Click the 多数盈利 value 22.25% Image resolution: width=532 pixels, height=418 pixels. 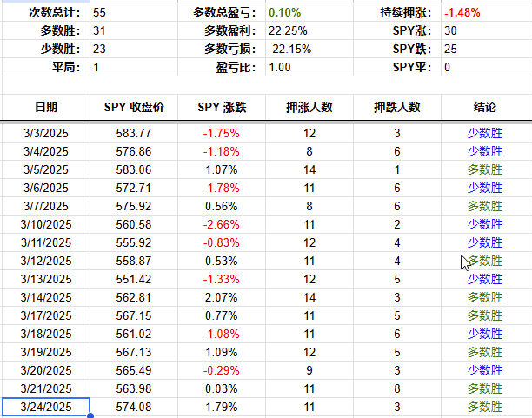(x=285, y=30)
